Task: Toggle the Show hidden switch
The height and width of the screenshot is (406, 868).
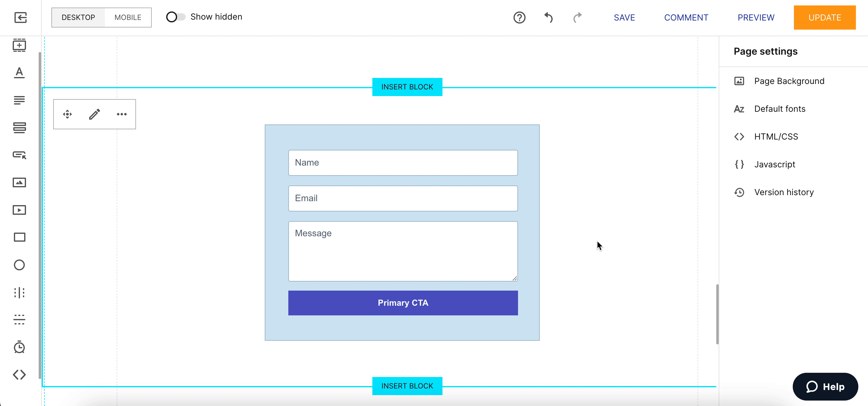Action: pyautogui.click(x=176, y=17)
